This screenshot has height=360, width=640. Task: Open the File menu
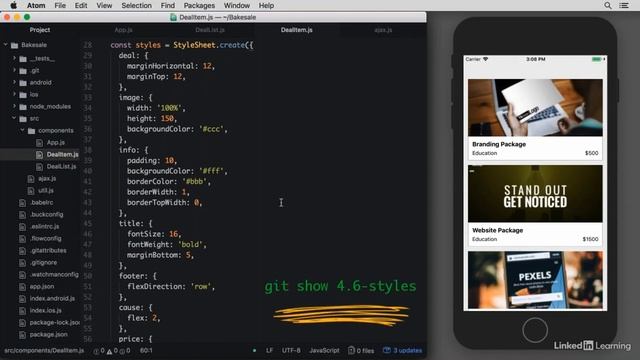60,5
